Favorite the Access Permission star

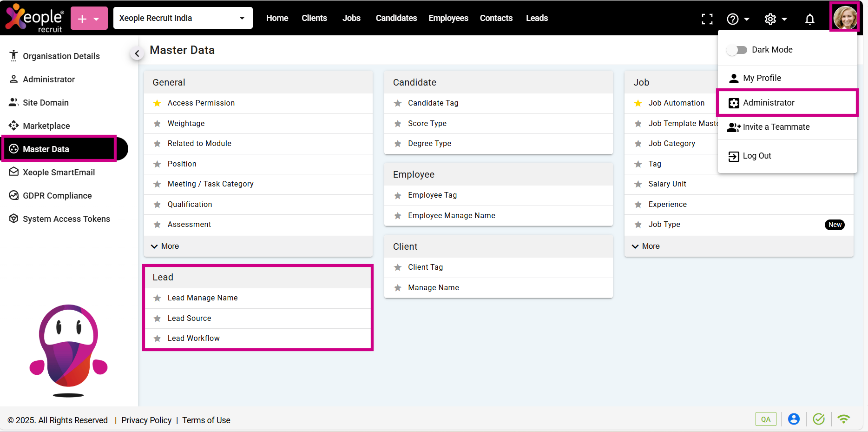tap(158, 103)
